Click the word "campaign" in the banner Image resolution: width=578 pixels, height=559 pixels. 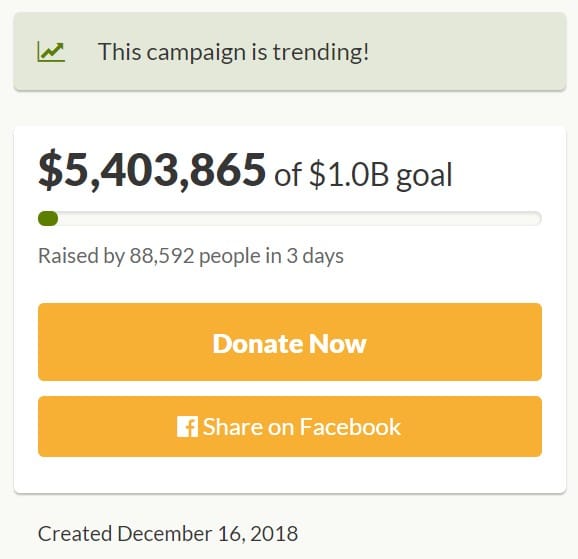pos(196,53)
